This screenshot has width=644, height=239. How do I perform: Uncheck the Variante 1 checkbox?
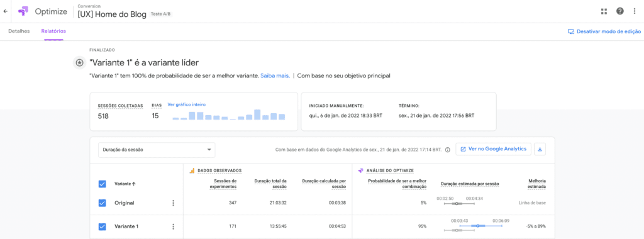tap(103, 226)
